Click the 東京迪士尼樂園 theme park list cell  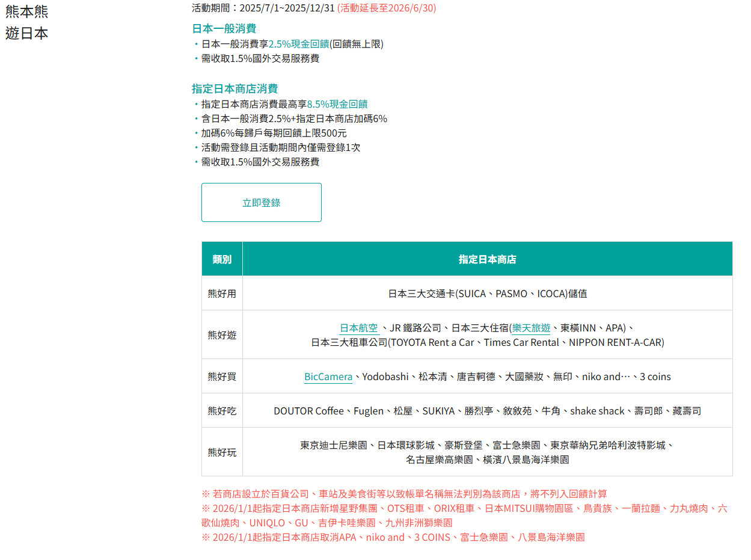click(487, 452)
